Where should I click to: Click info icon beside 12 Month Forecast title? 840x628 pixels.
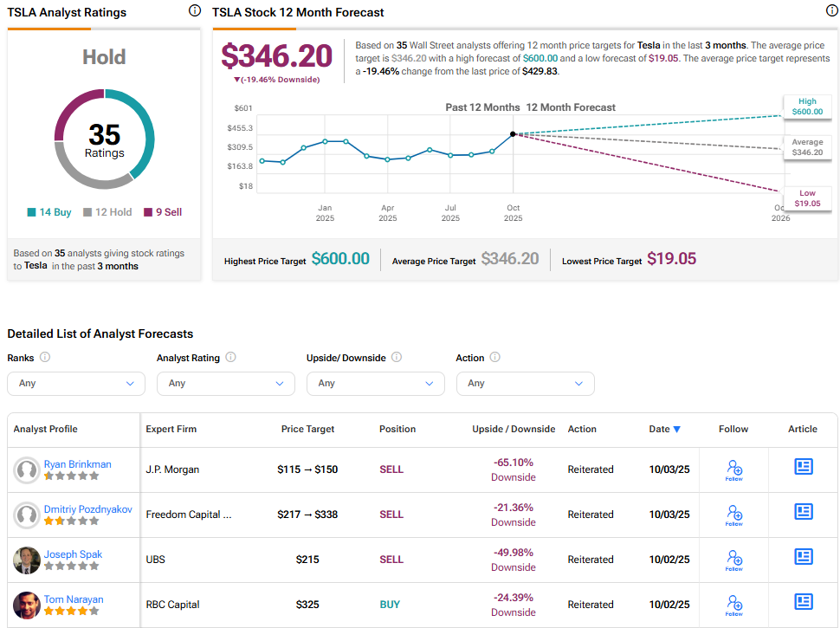point(831,11)
